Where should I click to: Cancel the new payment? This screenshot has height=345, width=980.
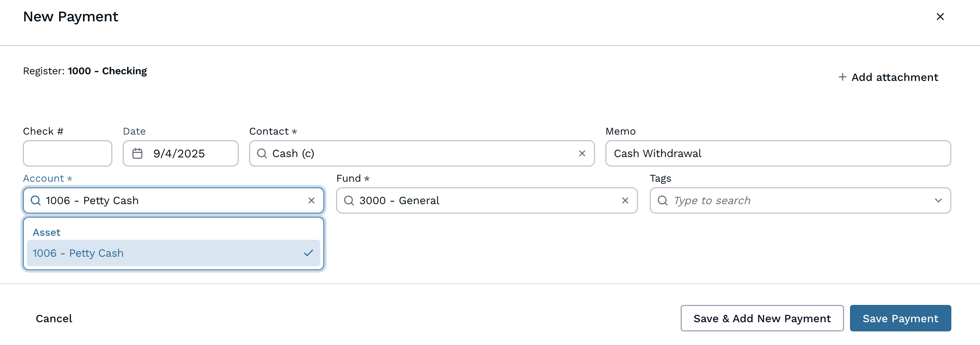pyautogui.click(x=54, y=319)
